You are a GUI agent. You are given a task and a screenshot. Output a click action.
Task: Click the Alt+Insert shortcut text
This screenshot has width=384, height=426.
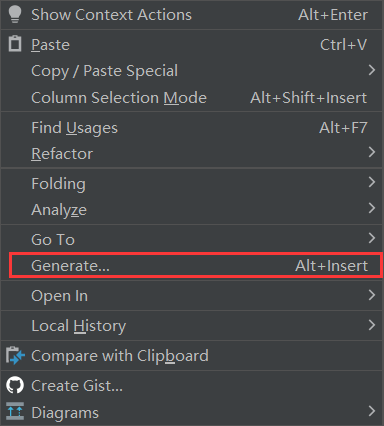pos(331,266)
